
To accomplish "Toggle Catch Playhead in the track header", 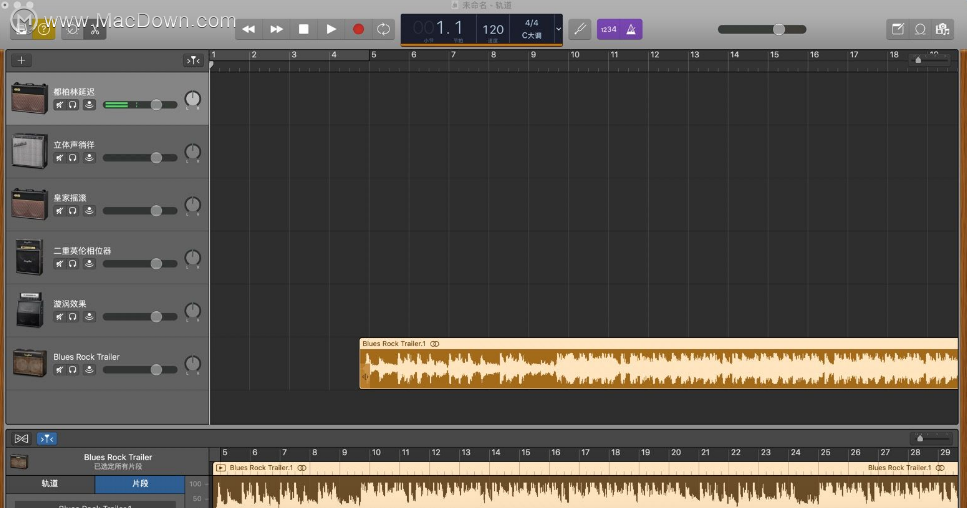I will (x=193, y=60).
